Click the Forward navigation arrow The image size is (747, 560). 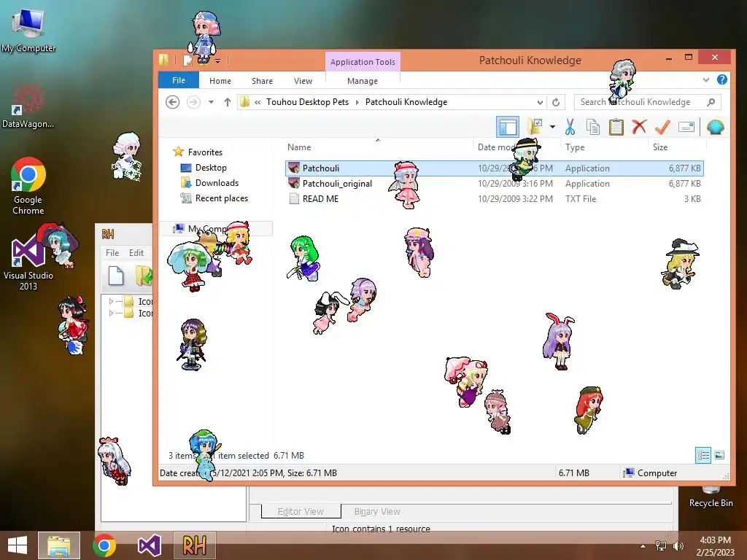(x=193, y=102)
